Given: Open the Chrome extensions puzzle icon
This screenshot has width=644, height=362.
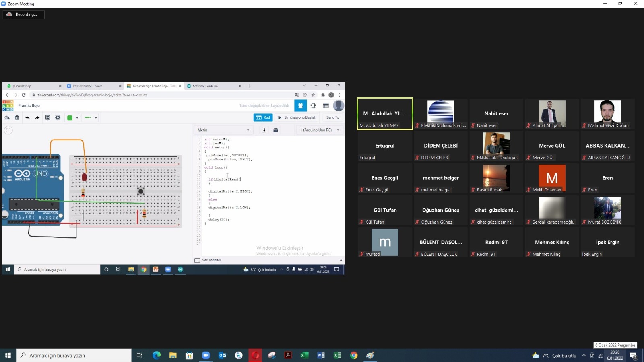Looking at the screenshot, I should [323, 95].
